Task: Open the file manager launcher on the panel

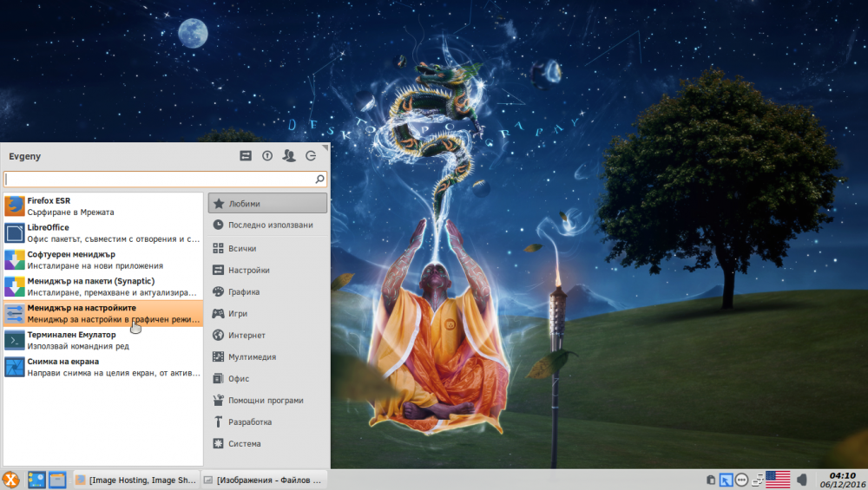Action: pos(57,480)
